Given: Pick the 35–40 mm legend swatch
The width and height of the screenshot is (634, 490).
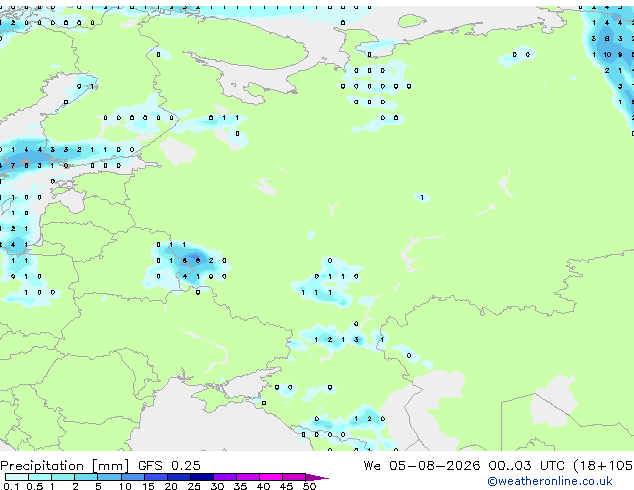Looking at the screenshot, I should (x=248, y=477).
